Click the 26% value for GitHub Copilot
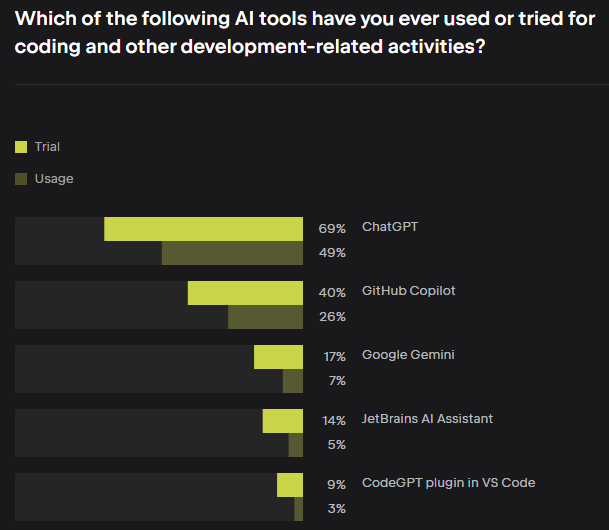The image size is (609, 530). pos(332,317)
